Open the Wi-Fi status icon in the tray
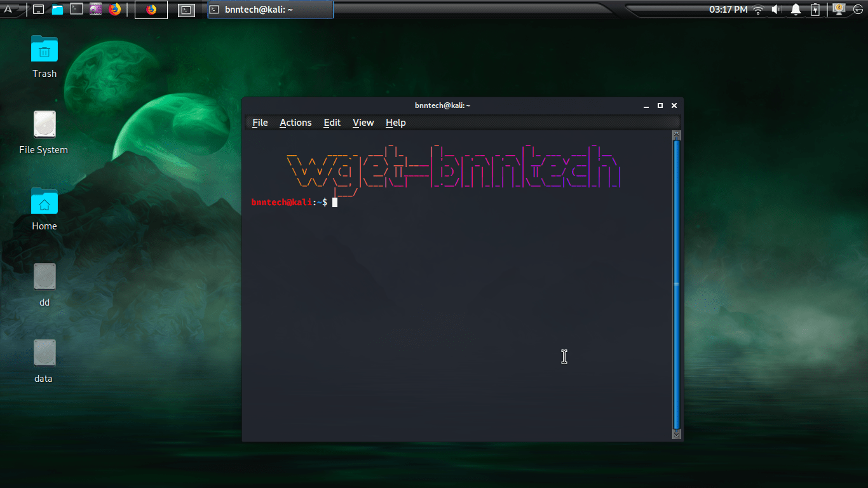Screen dimensions: 868x488 (x=758, y=10)
